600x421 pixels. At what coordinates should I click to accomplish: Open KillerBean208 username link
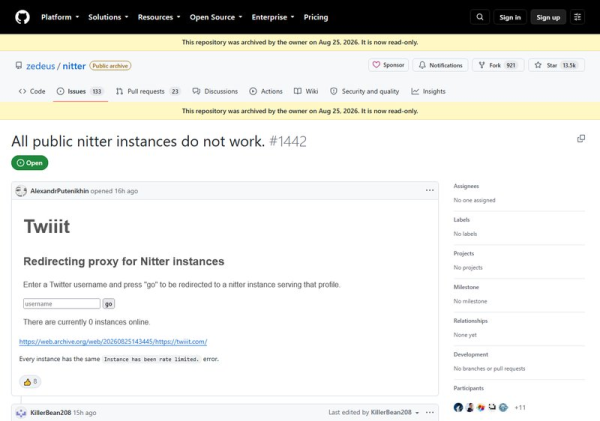click(51, 413)
